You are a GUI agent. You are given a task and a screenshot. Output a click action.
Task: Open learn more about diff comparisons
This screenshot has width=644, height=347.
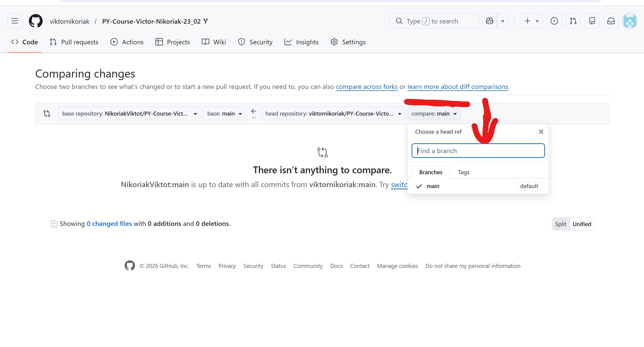458,87
